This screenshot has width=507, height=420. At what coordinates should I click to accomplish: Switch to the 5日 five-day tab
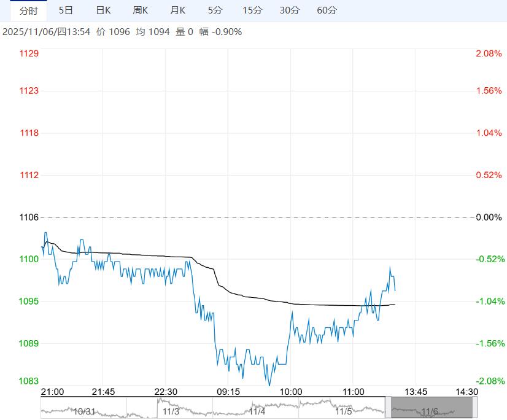66,10
